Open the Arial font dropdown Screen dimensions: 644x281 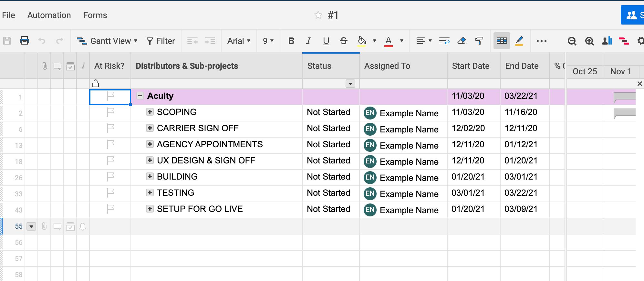[x=239, y=41]
